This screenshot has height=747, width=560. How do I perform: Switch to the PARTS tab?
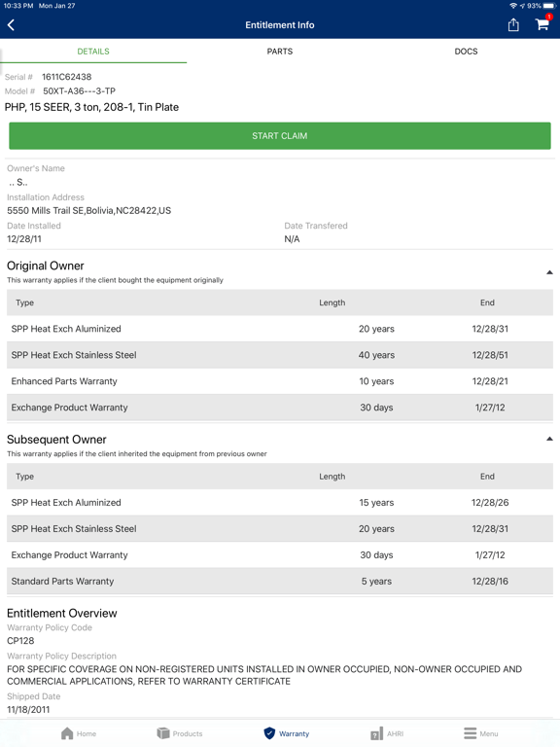[x=280, y=52]
